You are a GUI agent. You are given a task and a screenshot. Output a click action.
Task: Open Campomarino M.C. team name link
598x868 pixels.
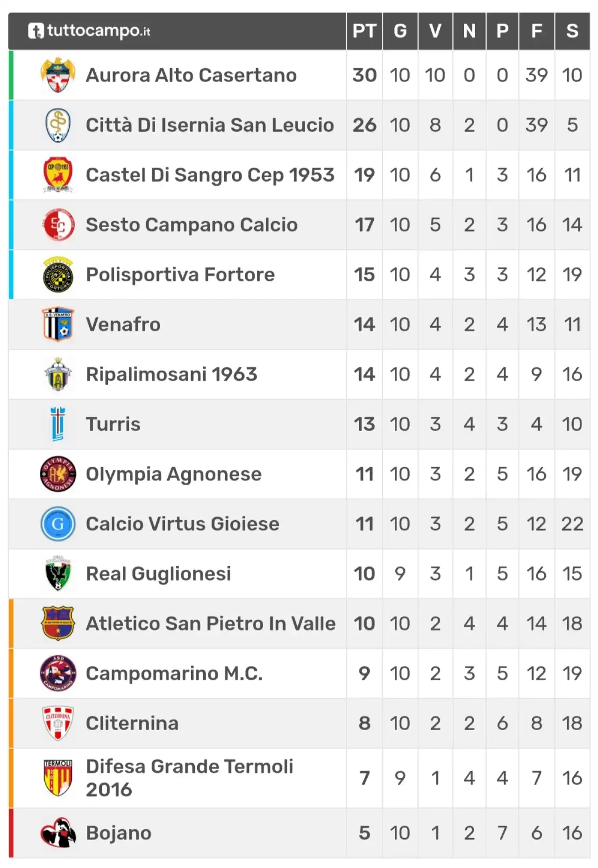[174, 674]
